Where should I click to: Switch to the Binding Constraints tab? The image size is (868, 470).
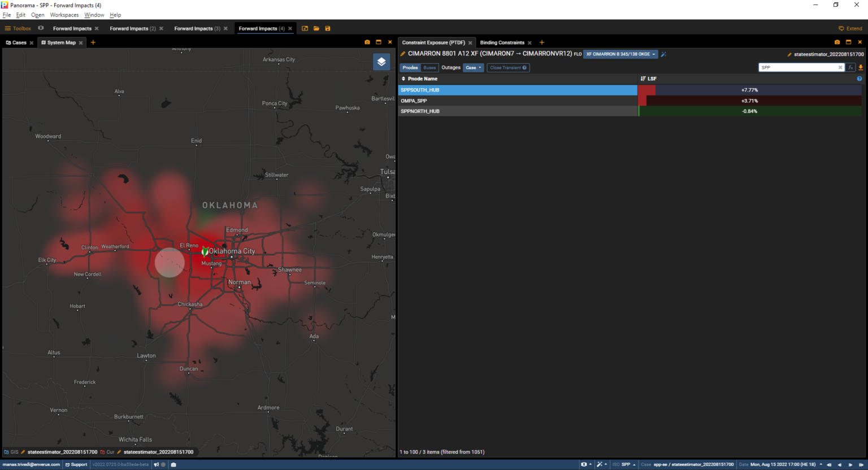tap(502, 42)
